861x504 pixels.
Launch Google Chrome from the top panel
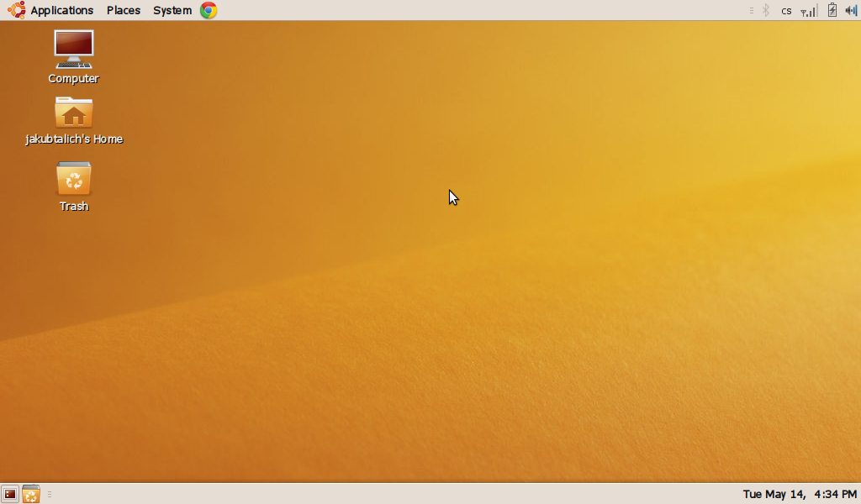[x=209, y=10]
